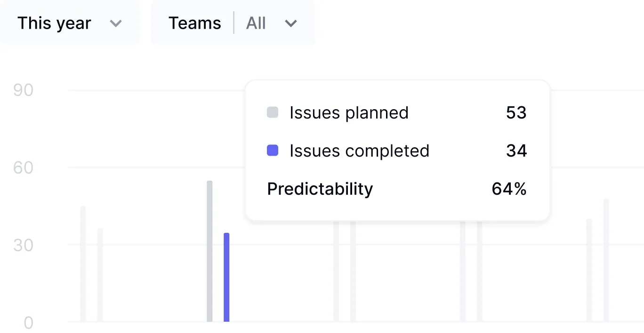Click the highlighted gray planned bar
This screenshot has height=333, width=644.
[x=209, y=251]
